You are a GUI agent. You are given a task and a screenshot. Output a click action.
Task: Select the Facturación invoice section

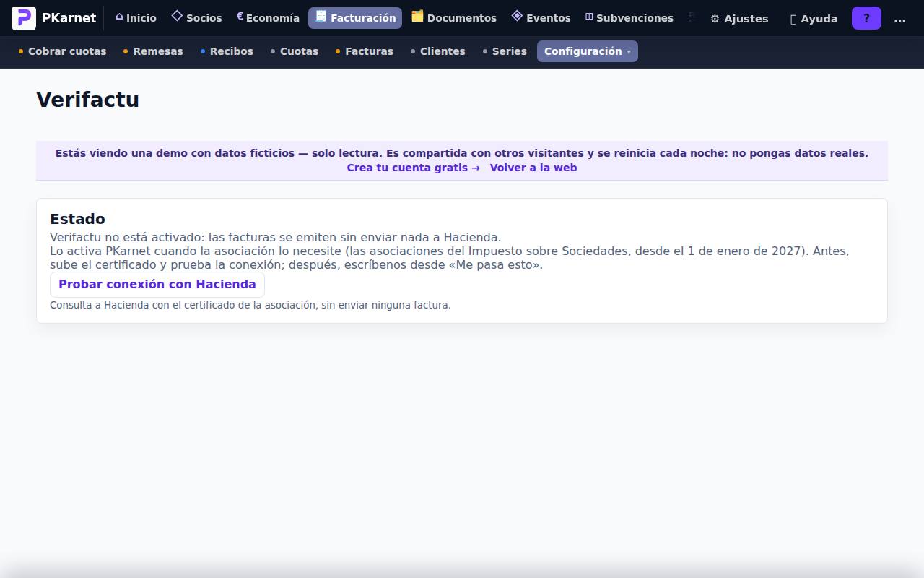(355, 18)
